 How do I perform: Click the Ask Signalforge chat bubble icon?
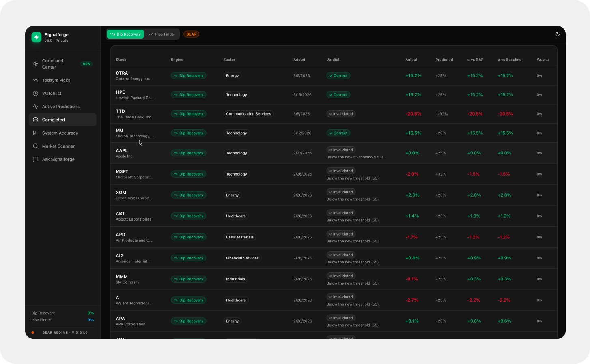click(x=35, y=159)
